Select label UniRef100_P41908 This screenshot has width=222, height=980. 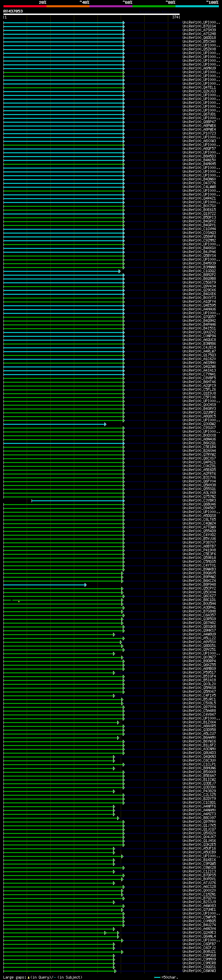[199, 550]
